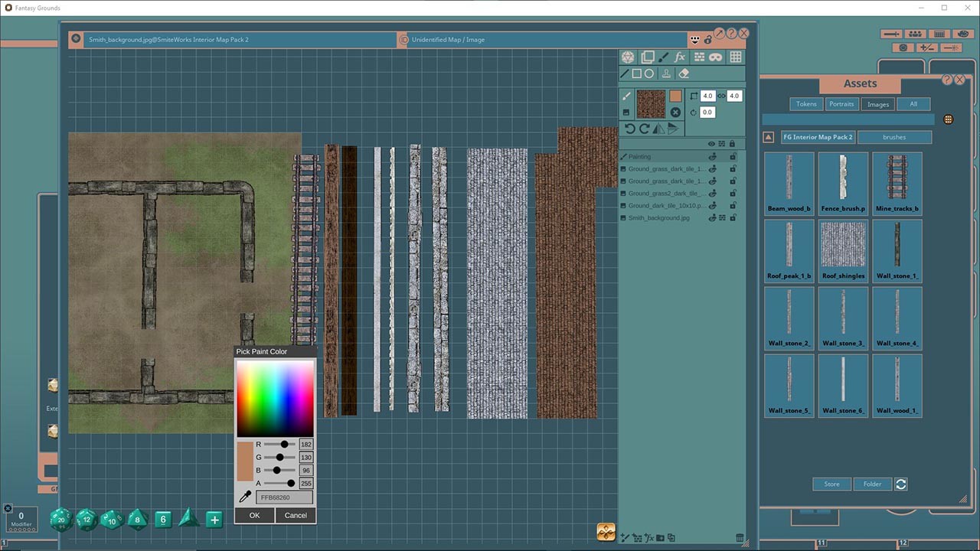Click the grid settings icon in the toolbar

click(x=736, y=57)
